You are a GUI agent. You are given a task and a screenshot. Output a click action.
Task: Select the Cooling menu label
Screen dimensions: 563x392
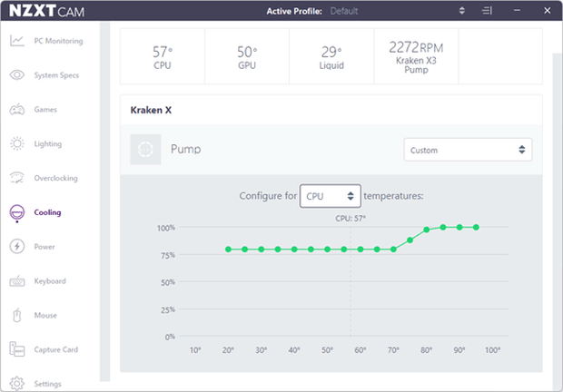(x=47, y=212)
